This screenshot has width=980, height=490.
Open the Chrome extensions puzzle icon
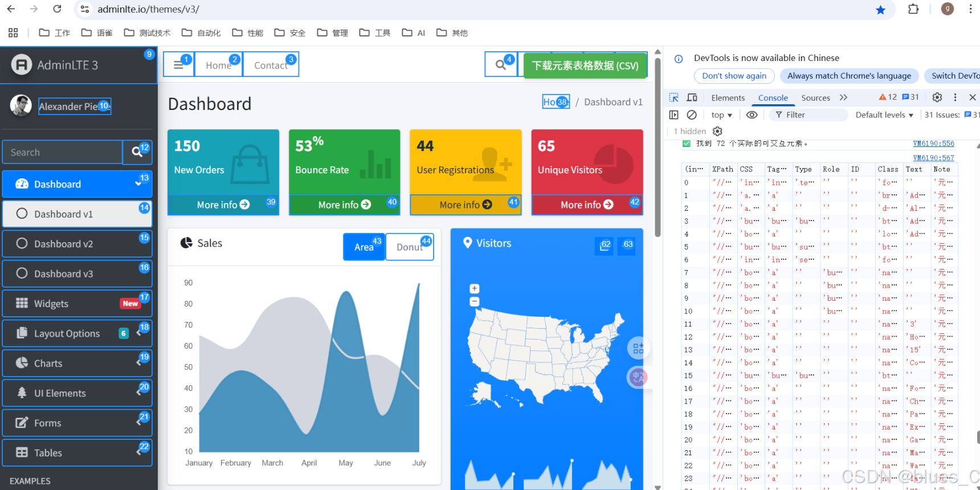tap(913, 9)
